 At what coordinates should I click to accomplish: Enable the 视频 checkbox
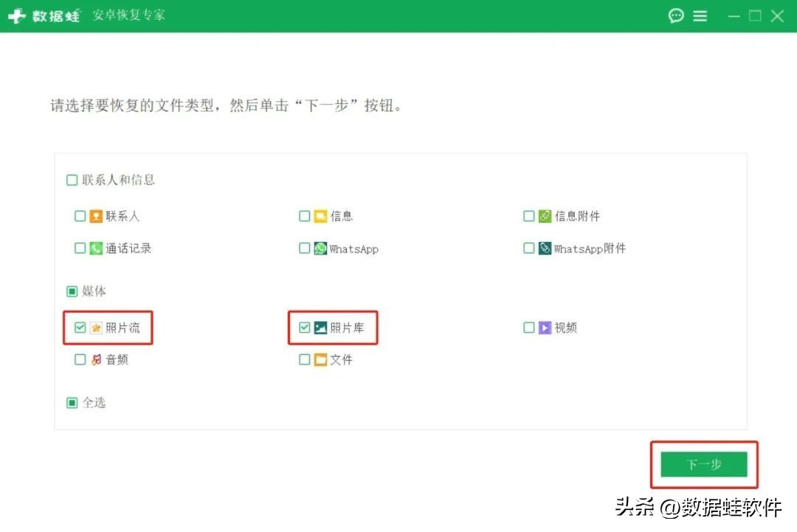(529, 328)
